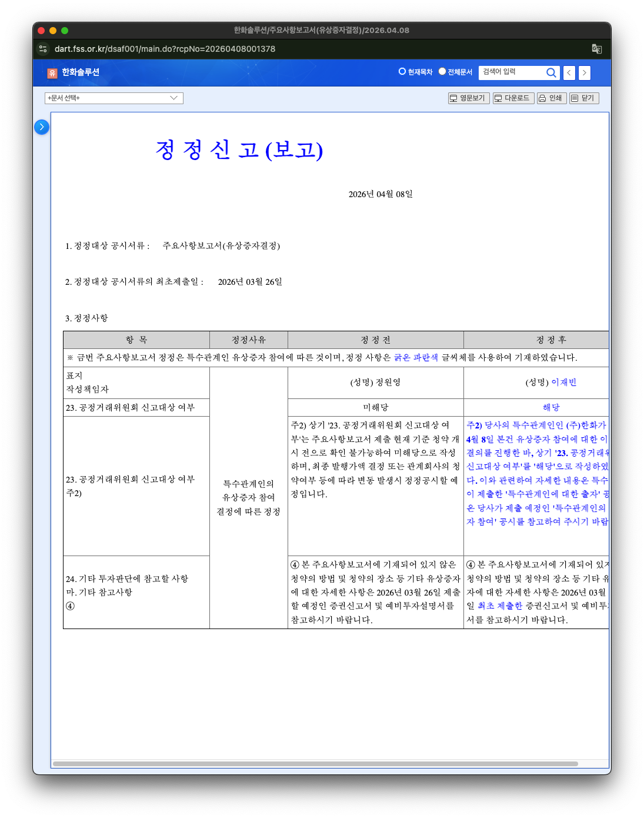Click the 정정신고 (보고) heading
Image resolution: width=644 pixels, height=818 pixels.
click(x=239, y=149)
